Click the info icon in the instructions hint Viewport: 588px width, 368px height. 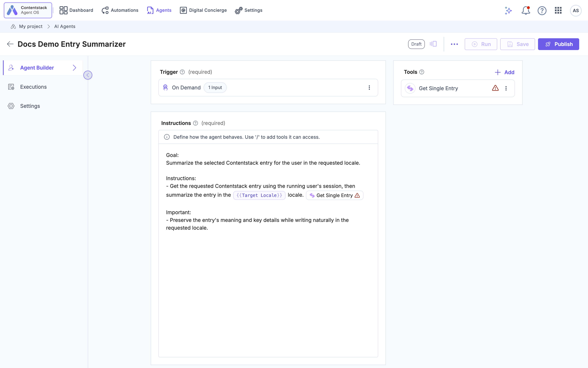tap(167, 137)
